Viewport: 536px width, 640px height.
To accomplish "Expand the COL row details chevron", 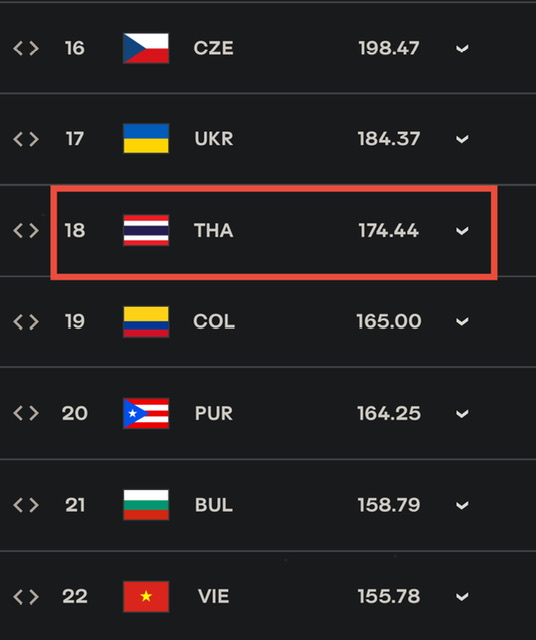I will coord(462,322).
